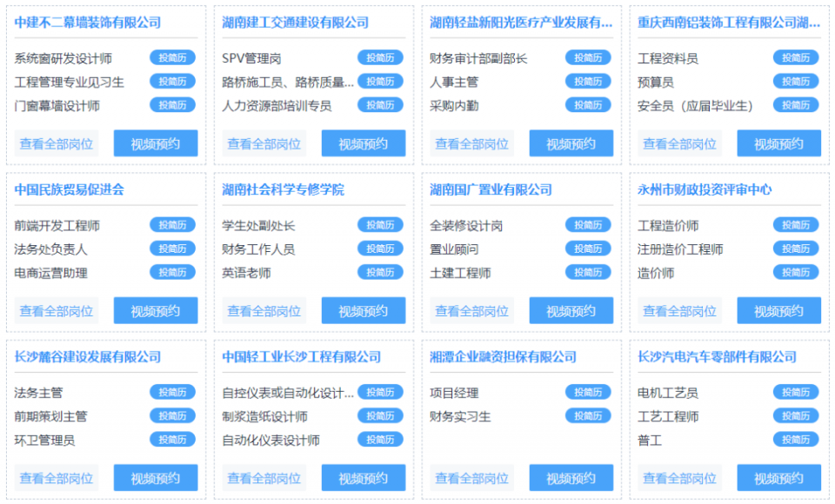Submit resume for 学生处副处长
The width and height of the screenshot is (835, 504).
[380, 224]
